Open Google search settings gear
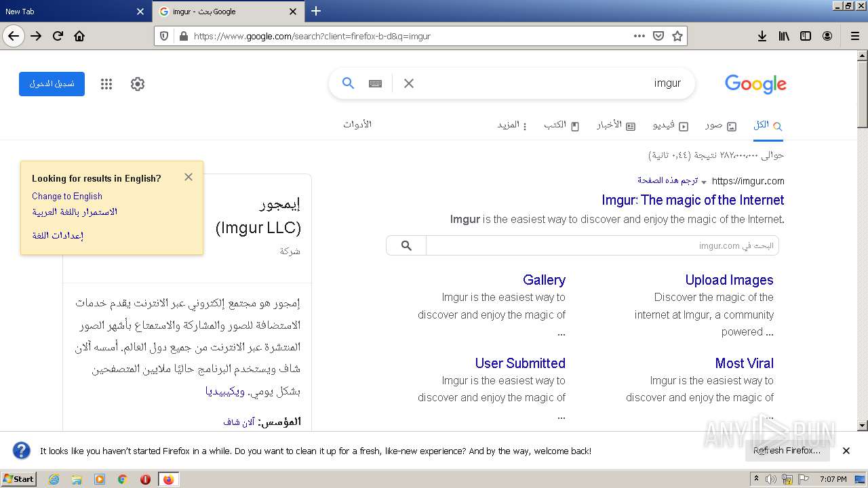This screenshot has height=488, width=868. [x=138, y=84]
